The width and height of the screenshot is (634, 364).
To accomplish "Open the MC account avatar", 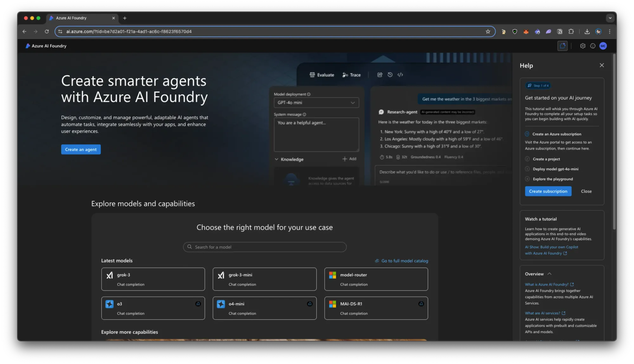I will coord(603,46).
